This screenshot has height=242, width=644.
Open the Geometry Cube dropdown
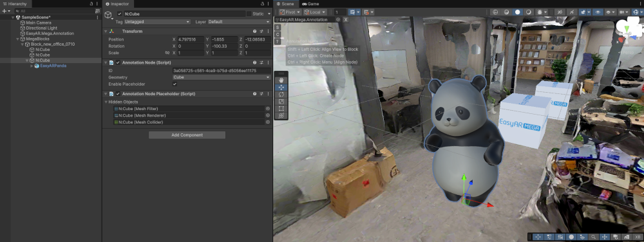(222, 77)
